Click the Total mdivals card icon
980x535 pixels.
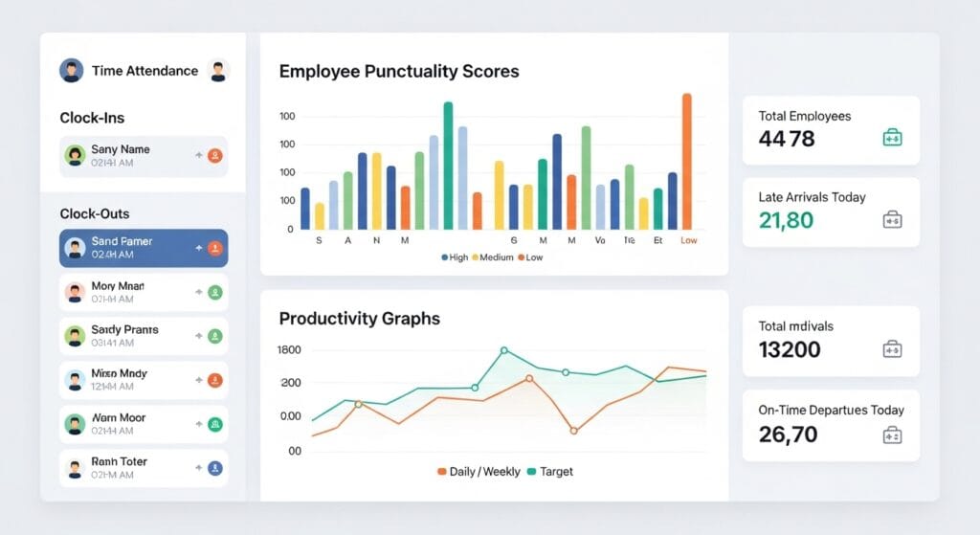click(x=892, y=349)
